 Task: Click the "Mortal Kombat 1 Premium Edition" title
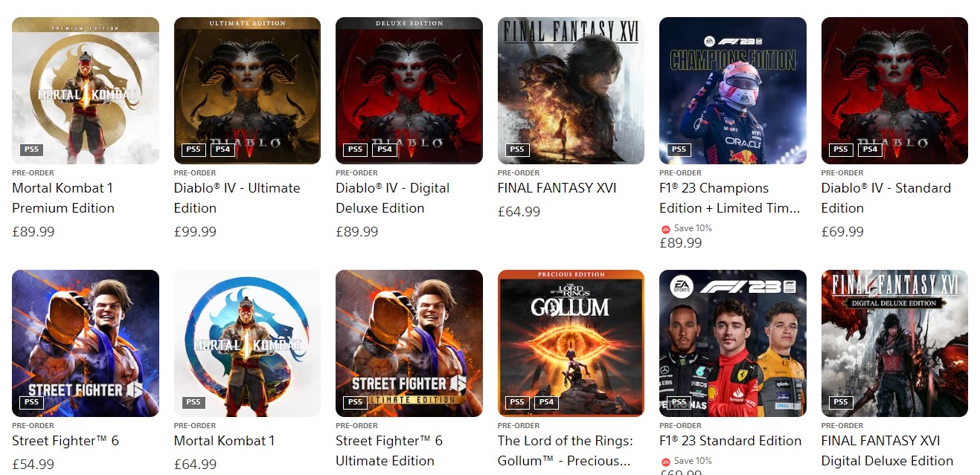click(x=63, y=198)
